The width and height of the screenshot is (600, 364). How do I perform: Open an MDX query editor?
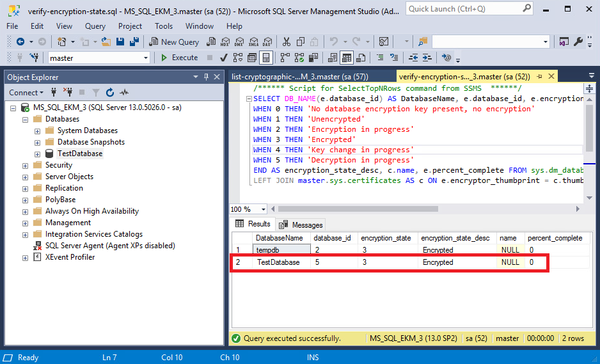tap(225, 42)
